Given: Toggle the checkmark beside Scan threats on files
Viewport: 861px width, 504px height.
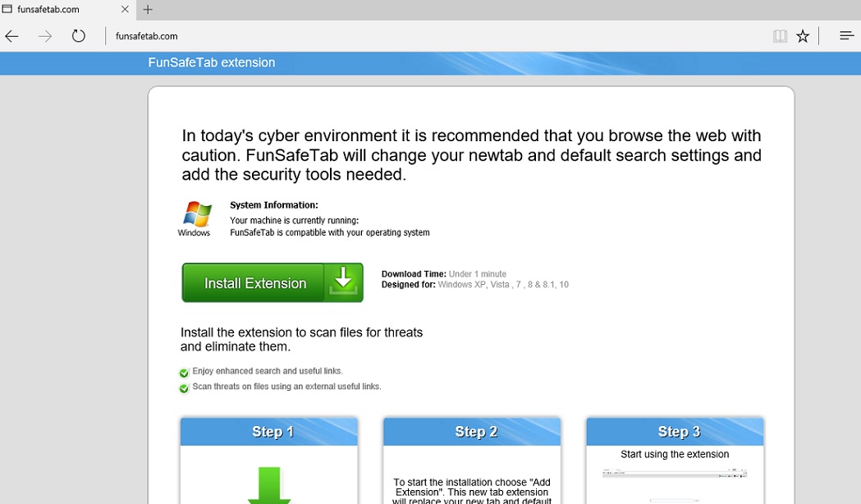Looking at the screenshot, I should point(184,387).
